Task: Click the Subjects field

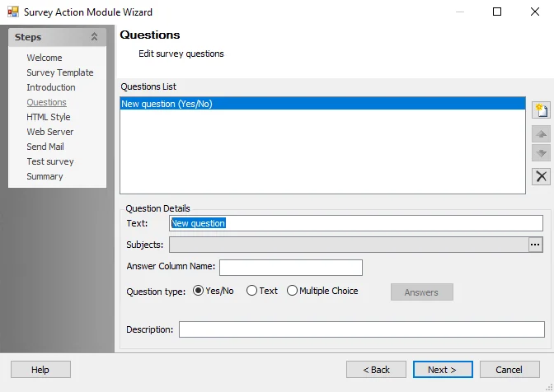Action: (x=349, y=245)
